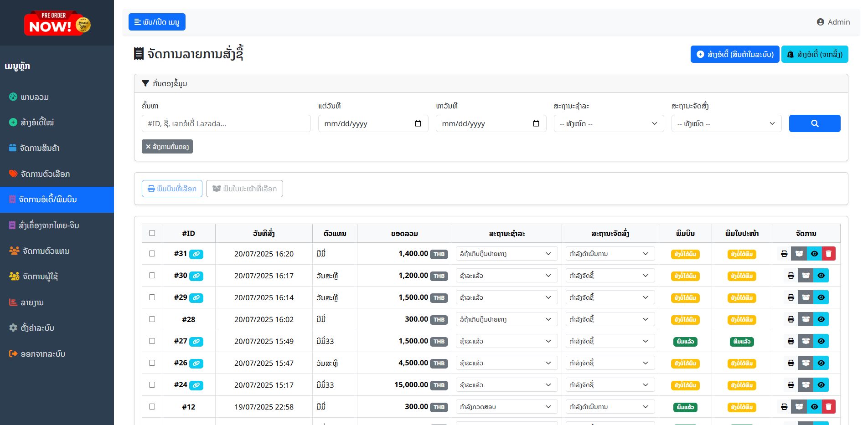
Task: Select the checkbox for order #28
Action: (152, 319)
